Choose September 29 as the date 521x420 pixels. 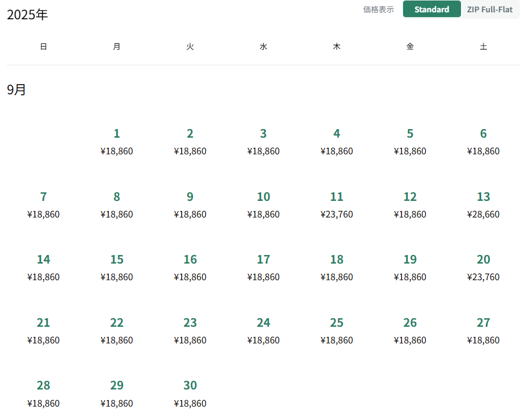[x=117, y=394]
